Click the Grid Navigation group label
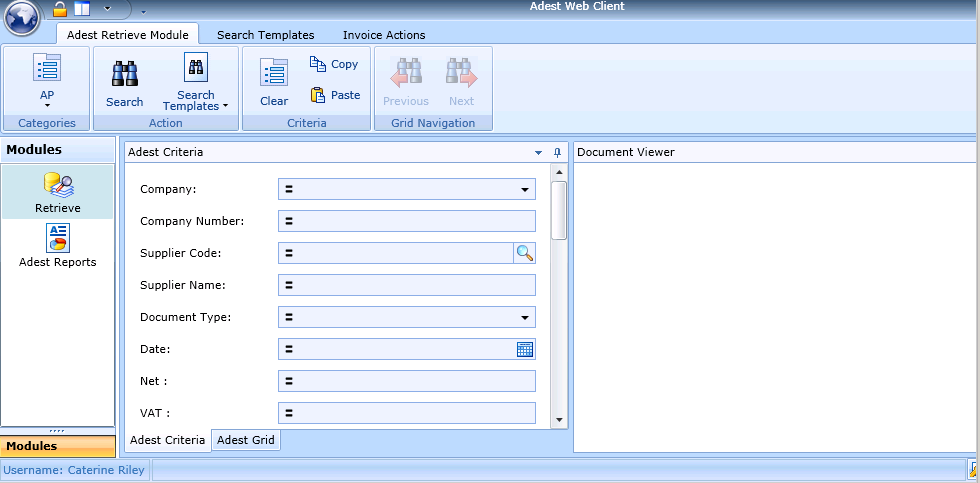 (x=433, y=123)
